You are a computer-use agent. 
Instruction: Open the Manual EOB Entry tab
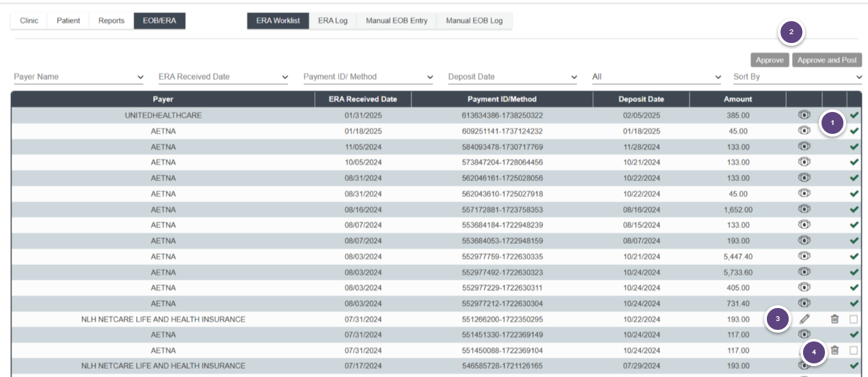pyautogui.click(x=396, y=21)
